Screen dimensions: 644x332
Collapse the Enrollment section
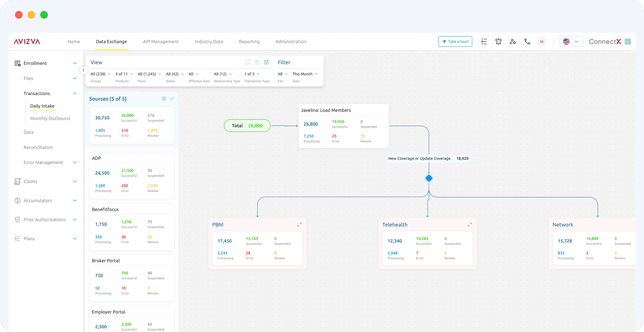(74, 63)
